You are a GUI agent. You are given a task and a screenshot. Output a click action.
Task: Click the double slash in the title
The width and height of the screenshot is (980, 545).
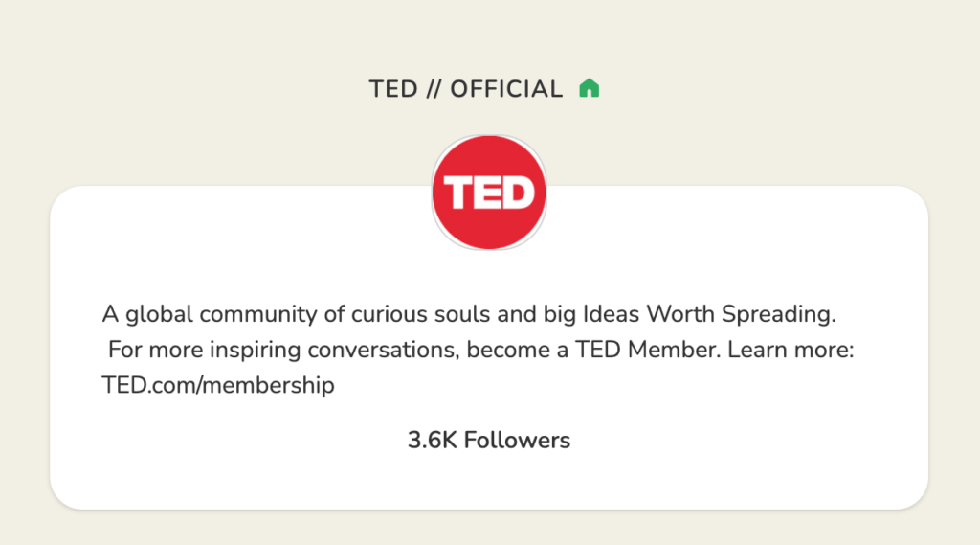click(434, 89)
